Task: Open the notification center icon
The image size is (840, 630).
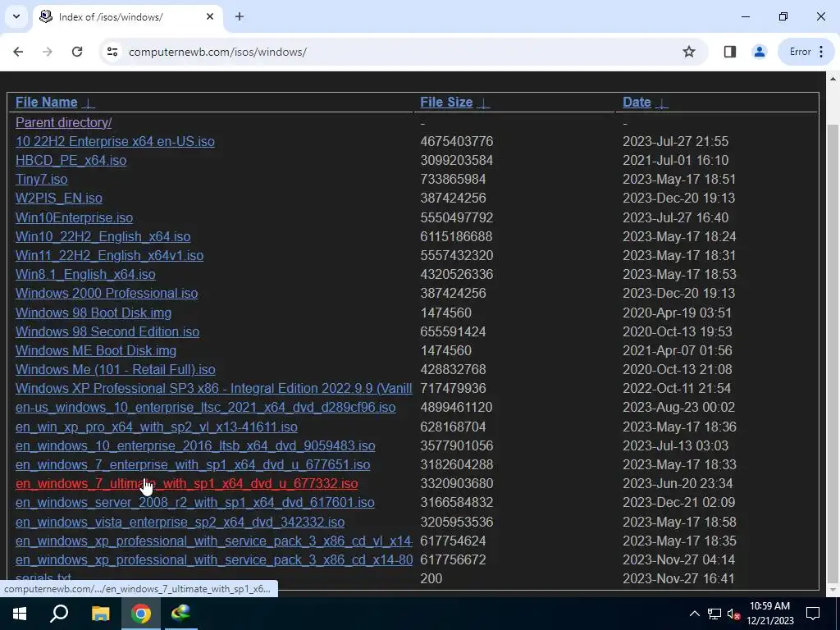Action: click(813, 614)
